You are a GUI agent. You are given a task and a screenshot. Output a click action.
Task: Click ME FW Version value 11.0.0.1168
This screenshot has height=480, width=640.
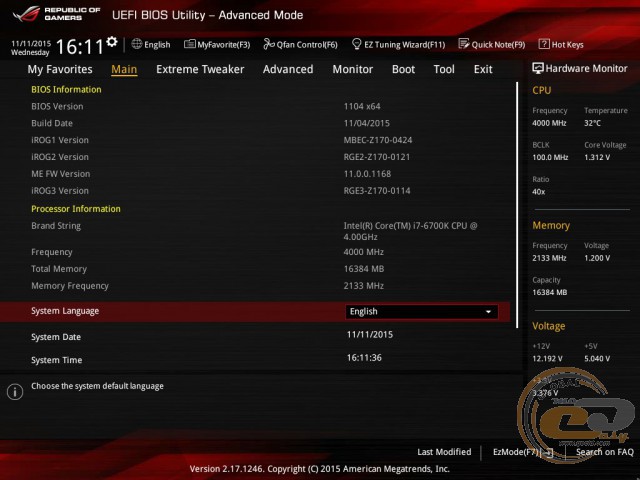point(367,174)
